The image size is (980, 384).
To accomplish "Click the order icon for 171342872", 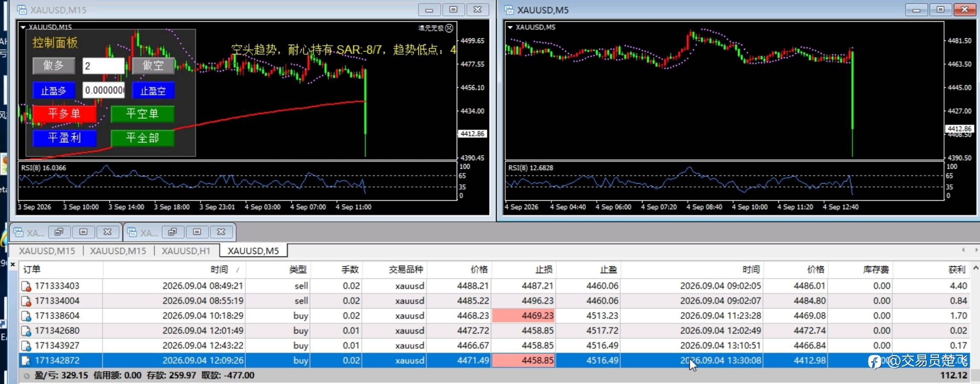I will click(x=26, y=361).
